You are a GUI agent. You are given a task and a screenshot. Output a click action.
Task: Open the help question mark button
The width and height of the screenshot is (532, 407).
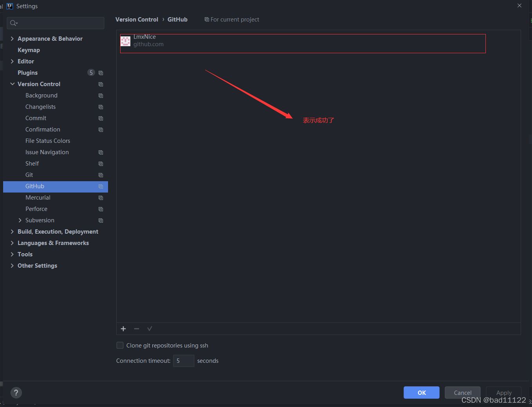[16, 393]
